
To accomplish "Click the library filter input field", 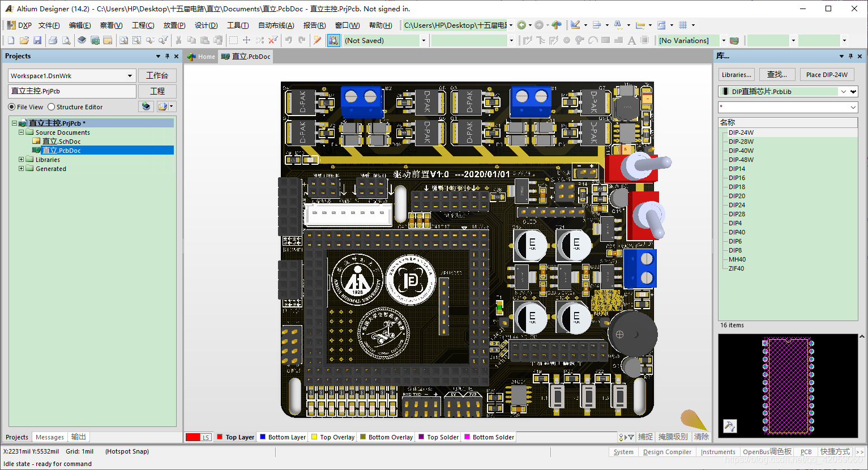I will (788, 107).
